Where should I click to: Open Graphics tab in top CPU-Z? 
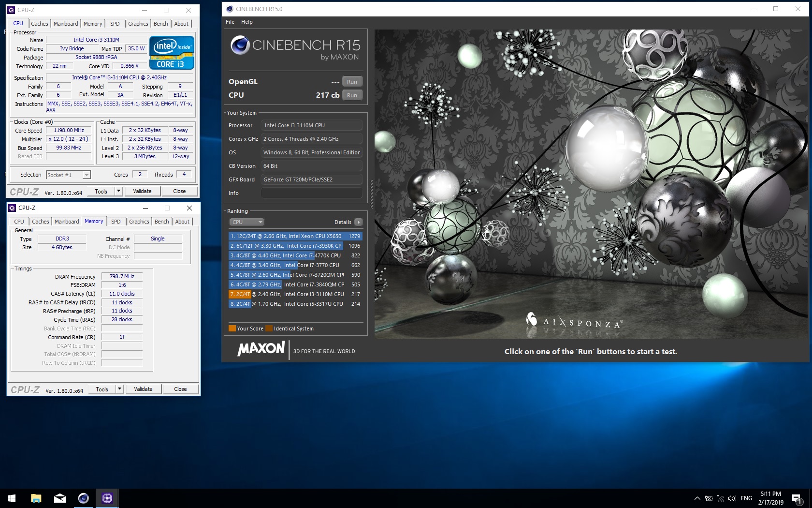click(138, 24)
